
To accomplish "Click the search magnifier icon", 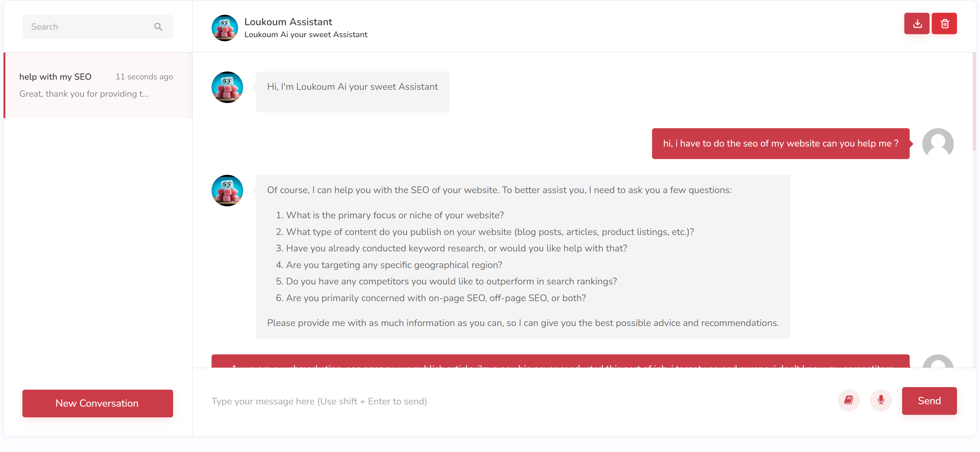I will [158, 27].
